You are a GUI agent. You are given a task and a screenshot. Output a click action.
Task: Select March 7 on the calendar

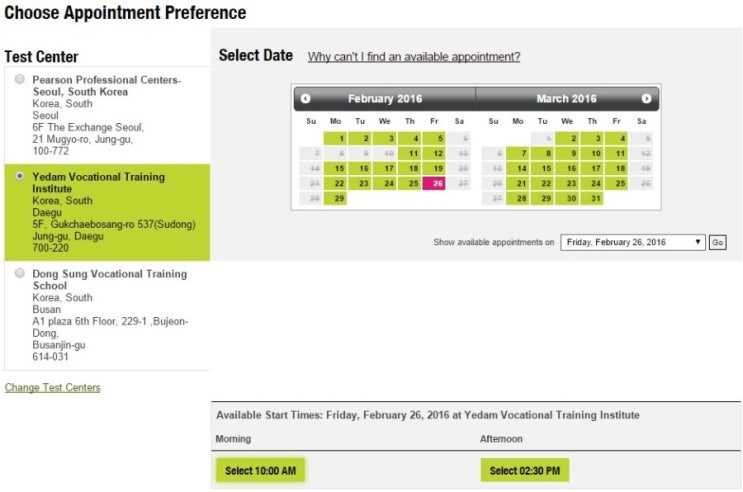[522, 153]
